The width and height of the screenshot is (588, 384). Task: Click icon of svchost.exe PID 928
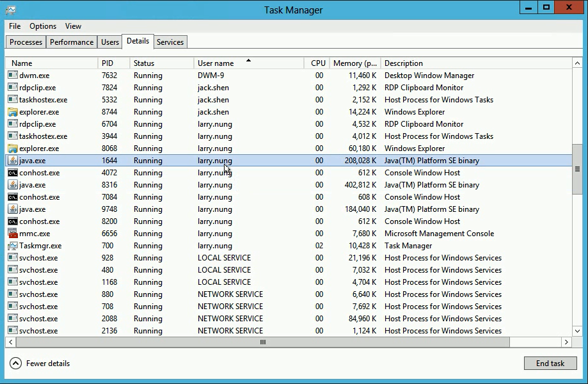point(13,258)
